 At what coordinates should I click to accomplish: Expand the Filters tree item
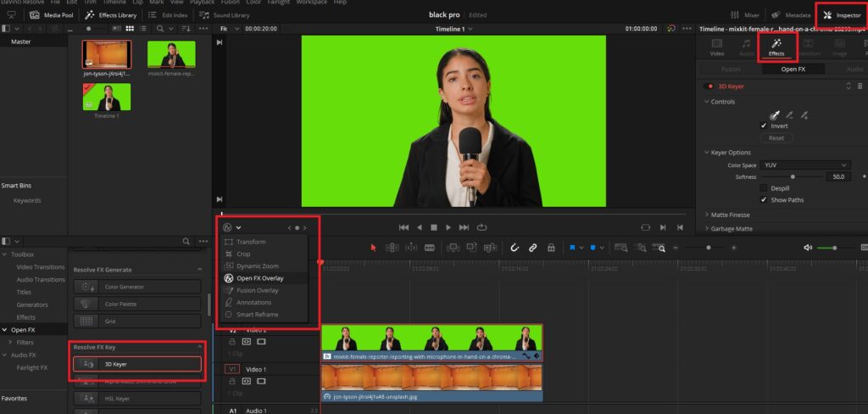[10, 342]
